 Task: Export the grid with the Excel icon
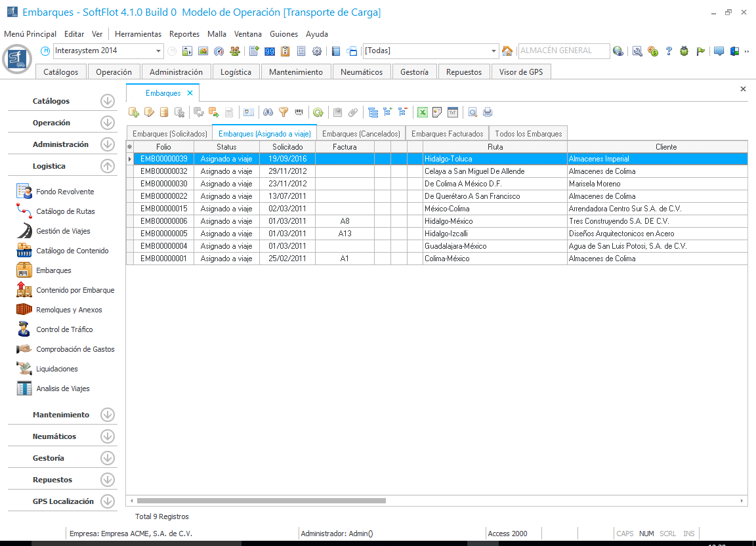coord(423,112)
